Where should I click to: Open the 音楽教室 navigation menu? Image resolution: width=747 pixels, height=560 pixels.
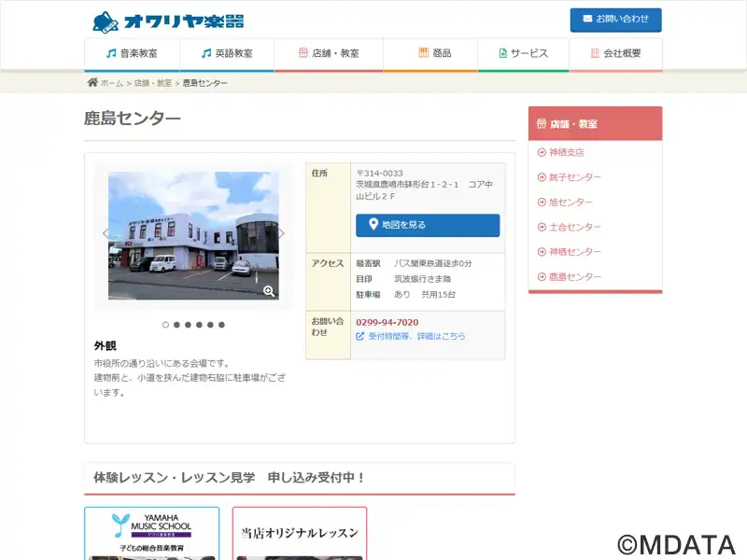[132, 54]
